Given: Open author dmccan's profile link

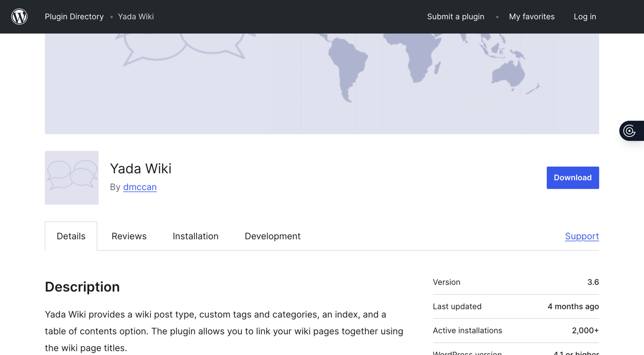Looking at the screenshot, I should pos(140,187).
